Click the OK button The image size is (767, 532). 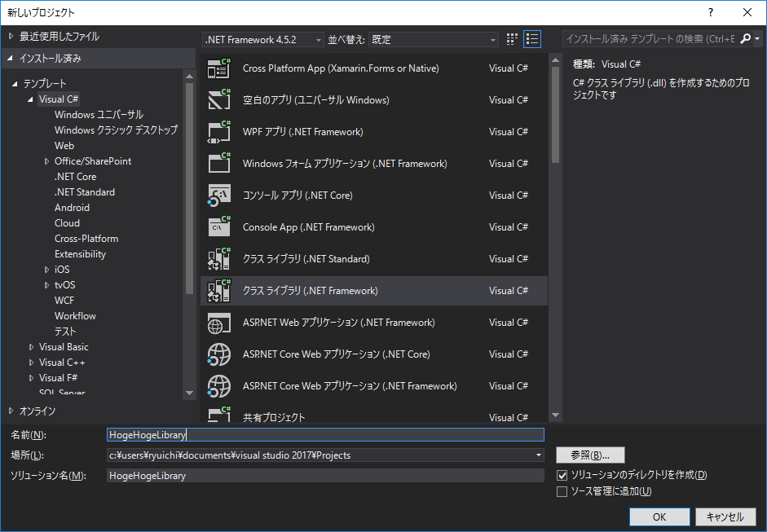point(659,517)
